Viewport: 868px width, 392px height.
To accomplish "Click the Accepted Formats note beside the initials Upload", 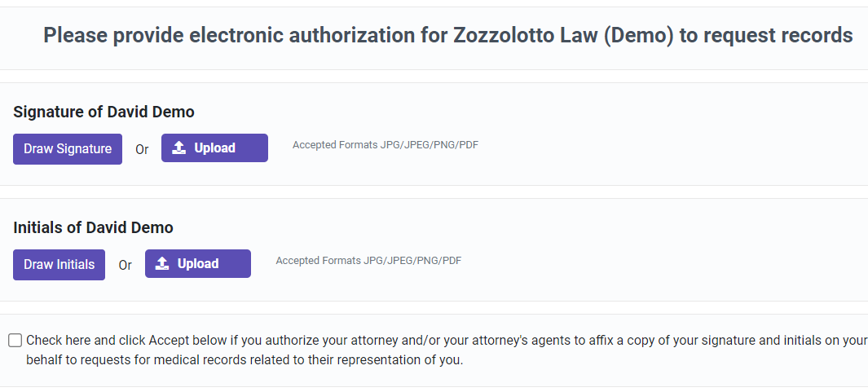I will [368, 261].
